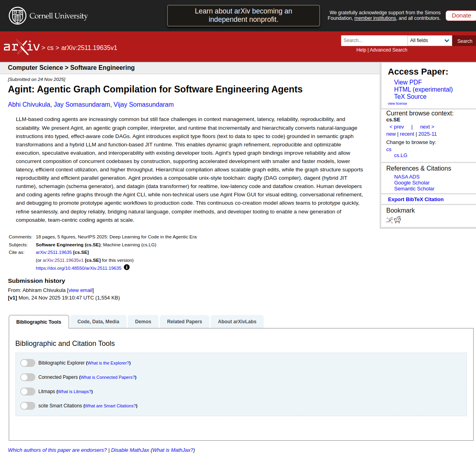This screenshot has width=476, height=476.
Task: Click Disable MathJax link
Action: (x=130, y=450)
